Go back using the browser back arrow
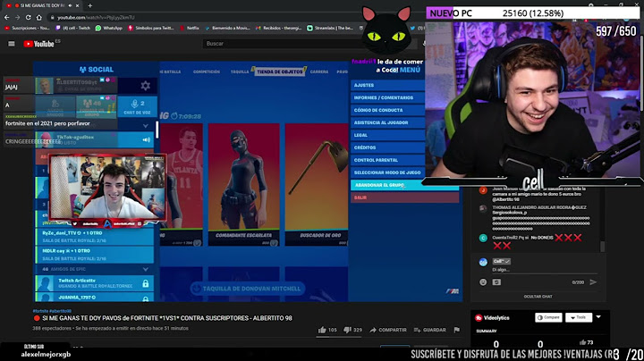Image resolution: width=644 pixels, height=361 pixels. click(6, 18)
